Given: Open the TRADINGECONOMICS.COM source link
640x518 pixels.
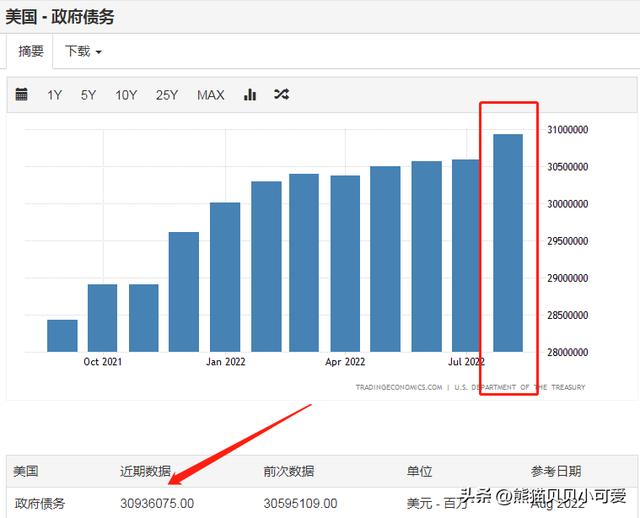Looking at the screenshot, I should point(398,387).
